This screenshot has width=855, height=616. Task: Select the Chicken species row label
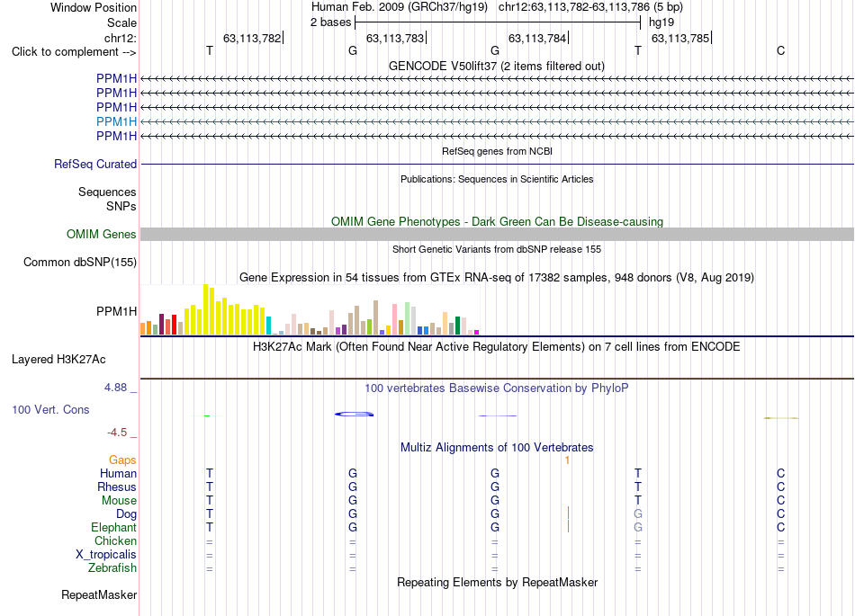(115, 540)
